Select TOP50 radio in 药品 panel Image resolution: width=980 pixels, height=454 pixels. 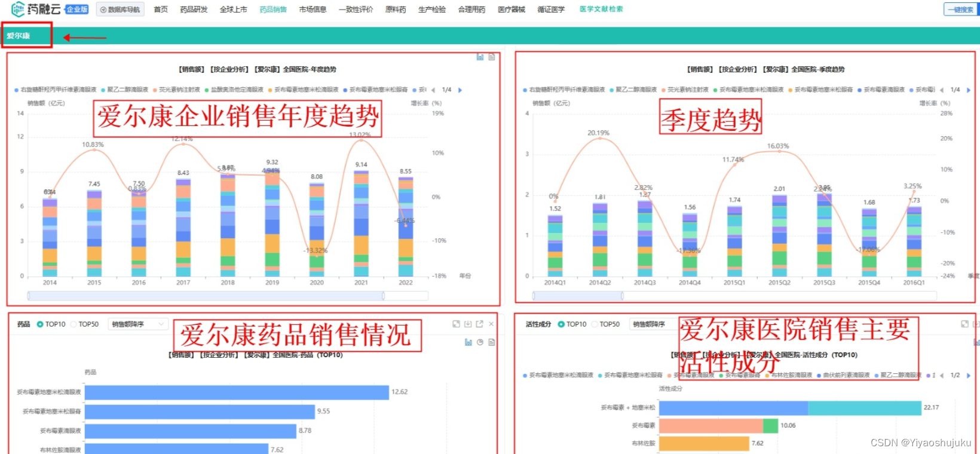(x=84, y=324)
